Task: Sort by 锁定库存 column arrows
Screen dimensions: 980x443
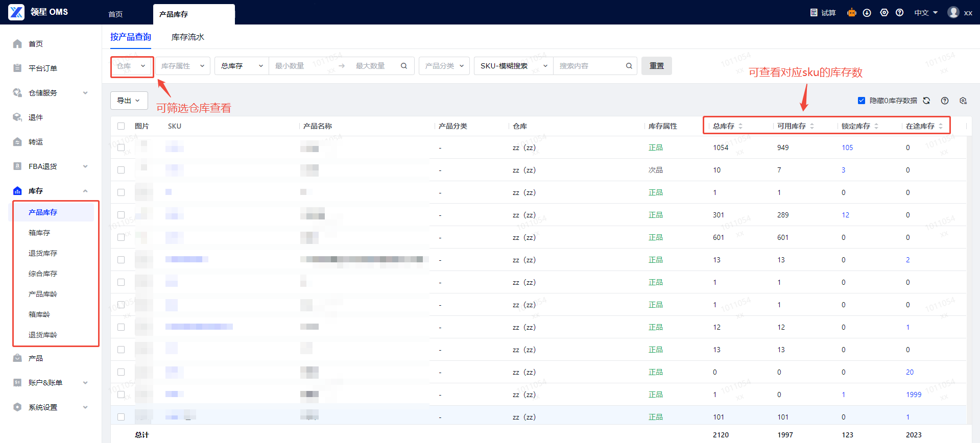Action: tap(876, 126)
